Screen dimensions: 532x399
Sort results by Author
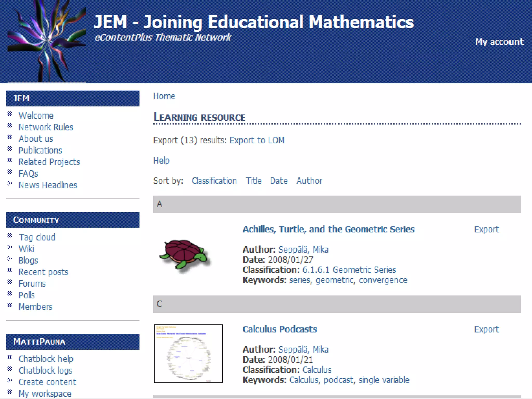click(x=309, y=181)
